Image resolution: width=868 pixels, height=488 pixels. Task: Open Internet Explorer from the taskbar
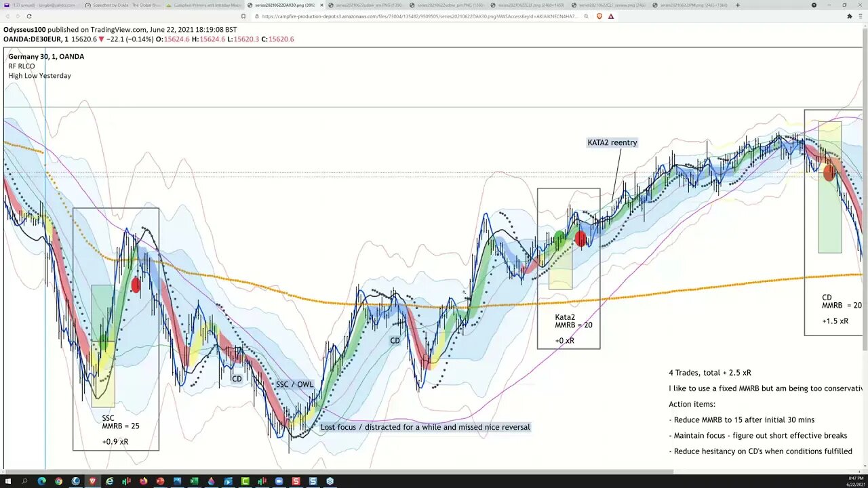pyautogui.click(x=109, y=481)
